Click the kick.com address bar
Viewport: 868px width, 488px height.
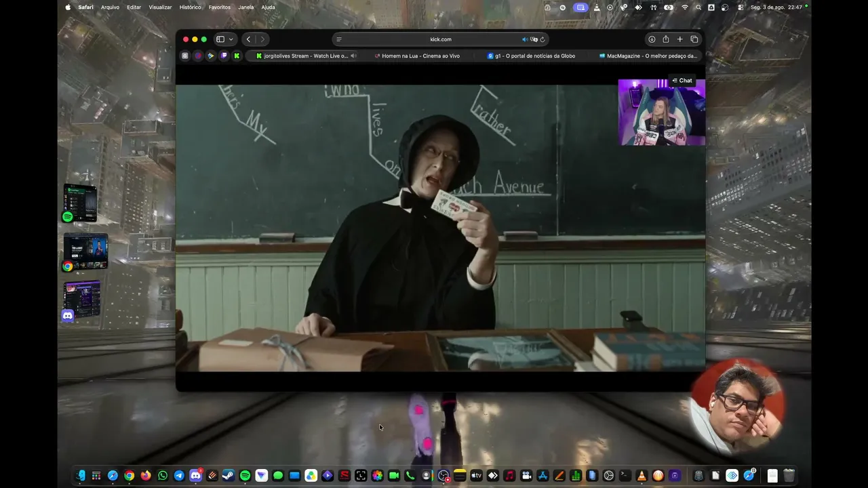[441, 39]
